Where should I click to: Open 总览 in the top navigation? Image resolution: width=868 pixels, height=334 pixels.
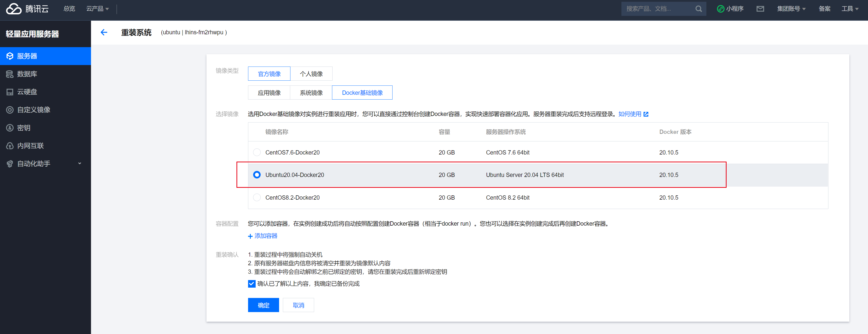tap(69, 9)
